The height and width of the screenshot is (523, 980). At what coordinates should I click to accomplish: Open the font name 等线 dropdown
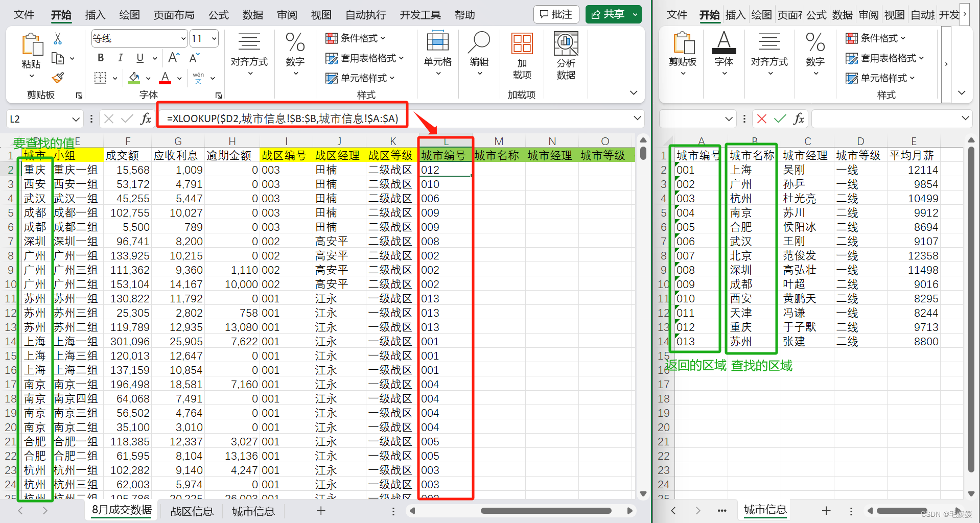pos(183,38)
